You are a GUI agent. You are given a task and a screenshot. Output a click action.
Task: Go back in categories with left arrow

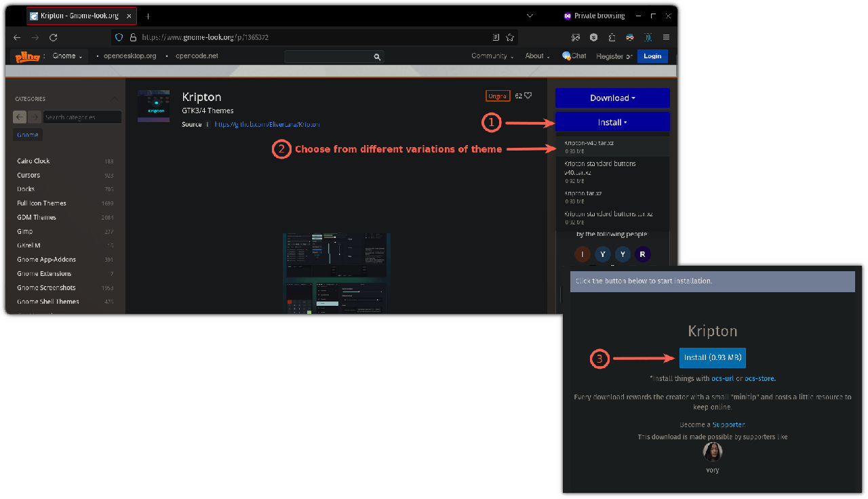20,117
